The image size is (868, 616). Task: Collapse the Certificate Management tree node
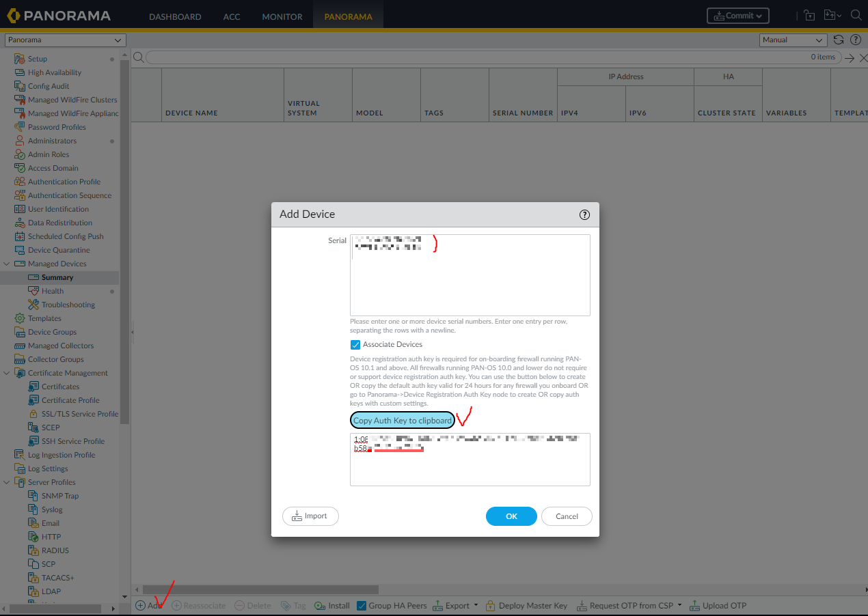(7, 373)
